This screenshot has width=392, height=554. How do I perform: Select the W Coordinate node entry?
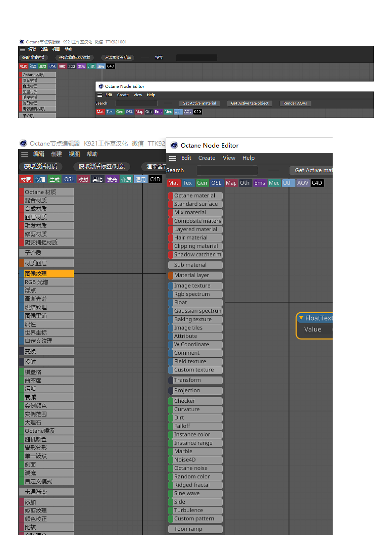click(x=195, y=344)
